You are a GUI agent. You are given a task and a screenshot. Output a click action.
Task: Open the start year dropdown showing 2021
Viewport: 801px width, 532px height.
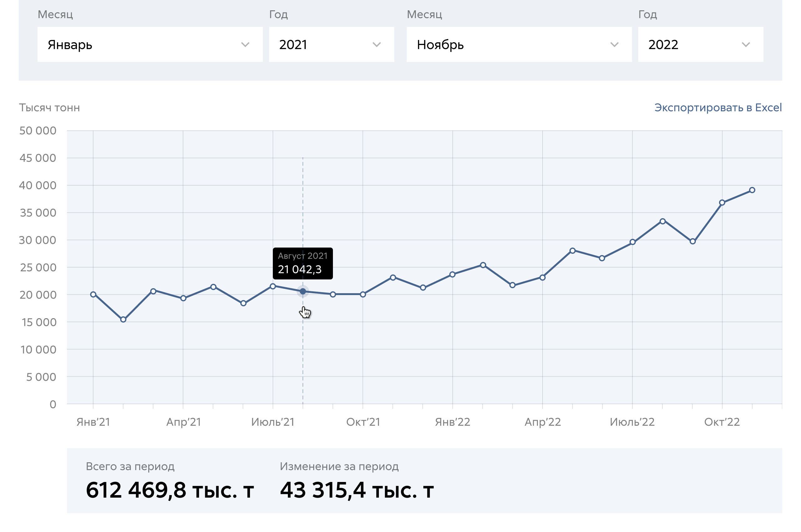[331, 44]
